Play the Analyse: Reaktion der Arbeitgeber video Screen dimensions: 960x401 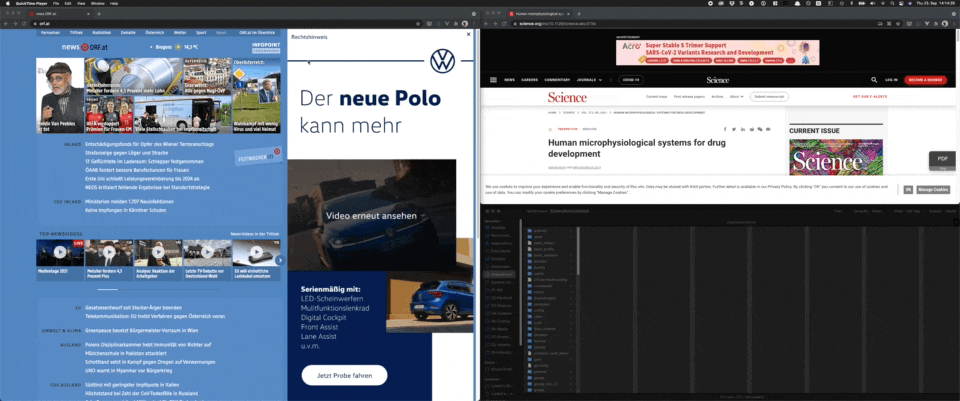(x=158, y=252)
